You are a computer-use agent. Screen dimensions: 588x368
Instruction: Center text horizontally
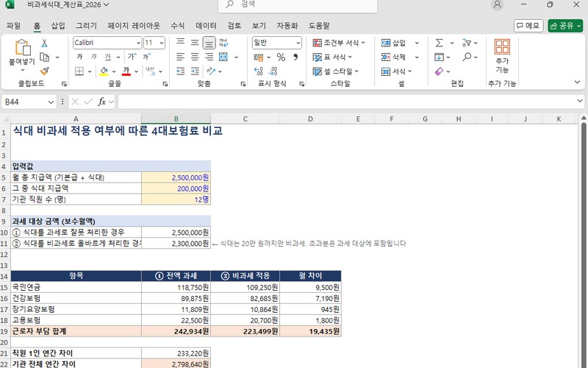click(195, 57)
